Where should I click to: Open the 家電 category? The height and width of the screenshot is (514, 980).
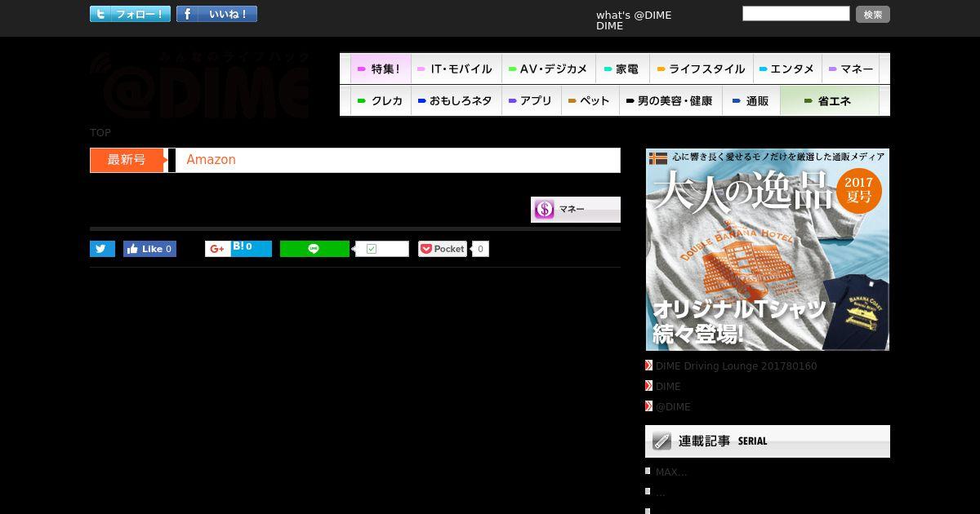coord(622,69)
